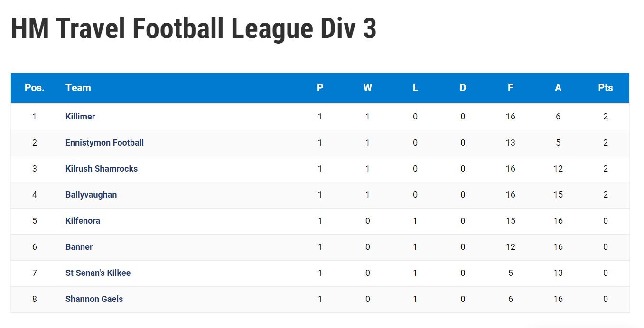Click the HM Travel Football League Div 3 heading
Image resolution: width=644 pixels, height=328 pixels.
tap(194, 28)
